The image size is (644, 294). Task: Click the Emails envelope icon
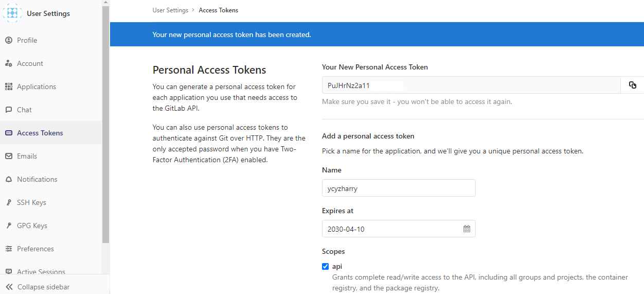[x=8, y=156]
